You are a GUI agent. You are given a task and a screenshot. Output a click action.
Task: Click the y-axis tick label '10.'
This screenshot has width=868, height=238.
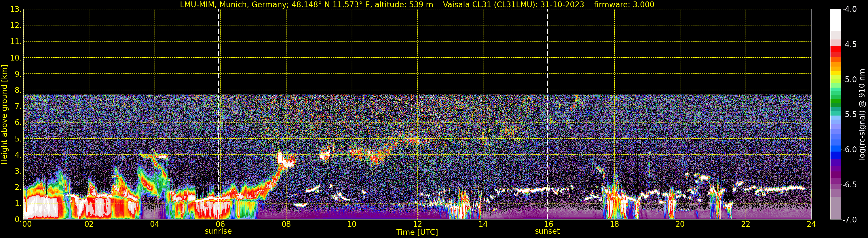16,58
